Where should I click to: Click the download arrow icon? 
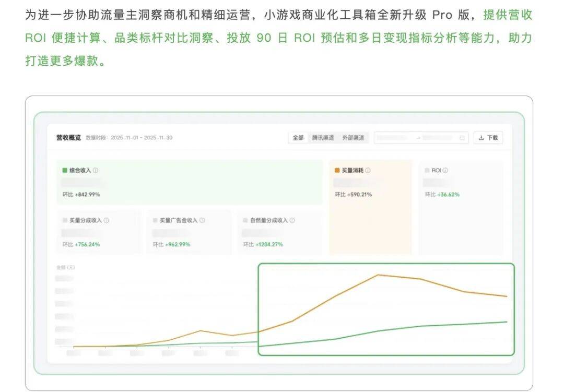click(x=481, y=138)
